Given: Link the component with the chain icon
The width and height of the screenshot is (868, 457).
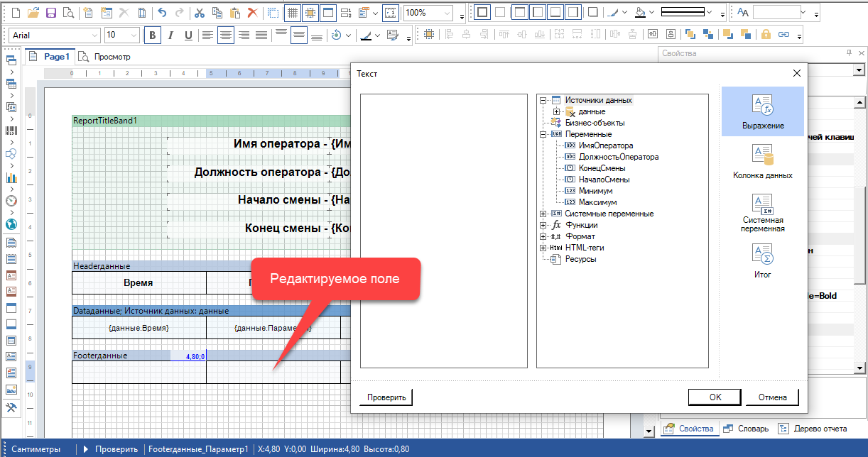Looking at the screenshot, I should click(x=784, y=34).
